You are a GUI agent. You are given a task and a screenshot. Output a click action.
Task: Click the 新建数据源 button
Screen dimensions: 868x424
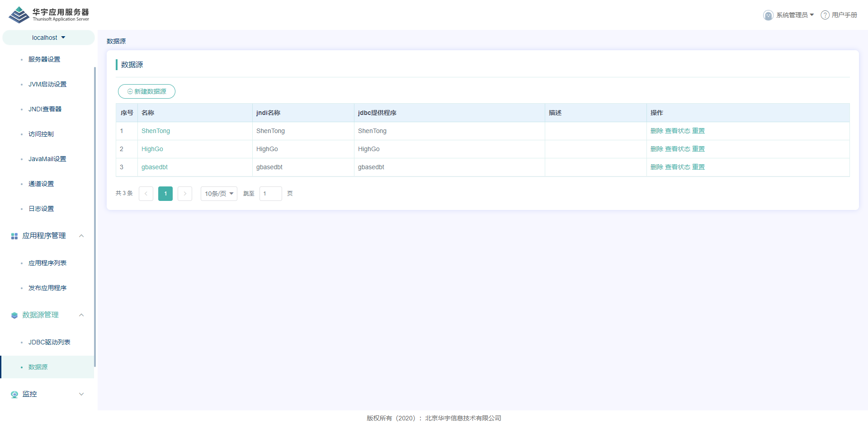146,91
